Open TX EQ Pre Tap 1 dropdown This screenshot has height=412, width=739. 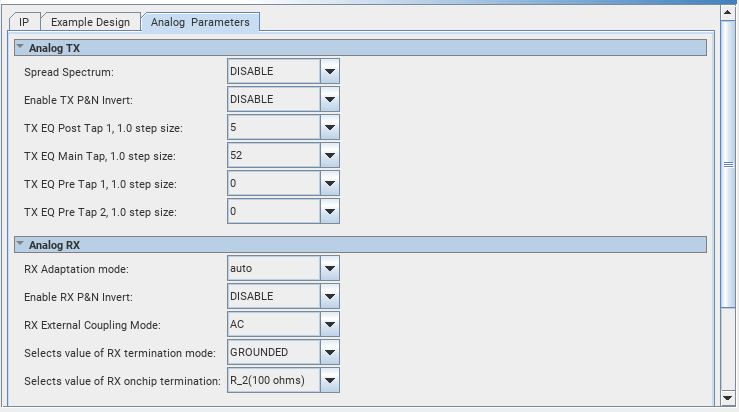(330, 184)
